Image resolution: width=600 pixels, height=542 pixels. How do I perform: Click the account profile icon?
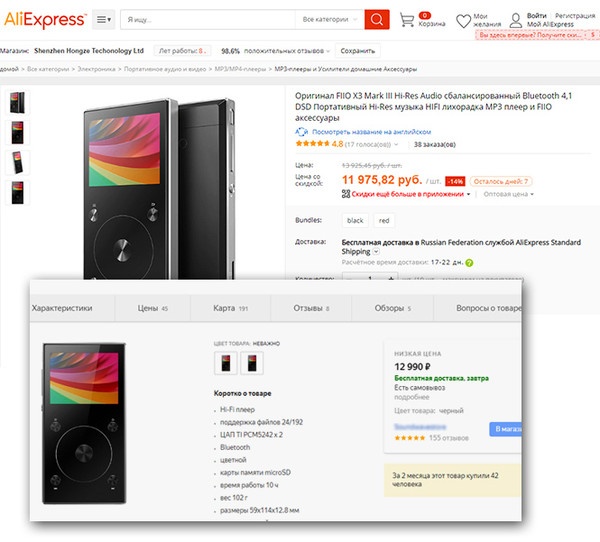point(516,20)
